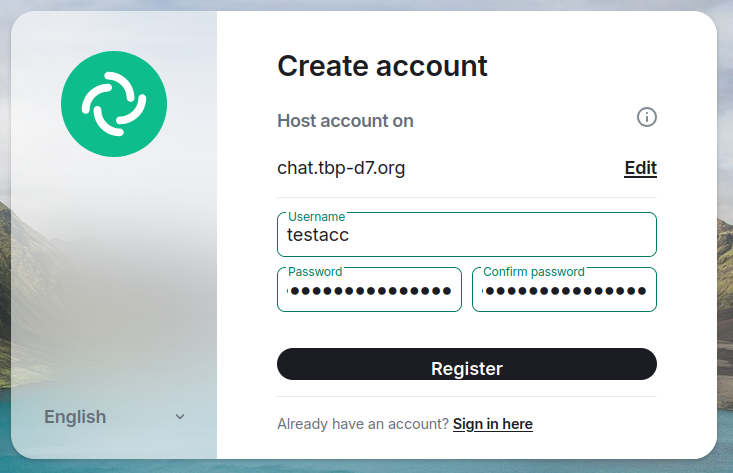Image resolution: width=733 pixels, height=473 pixels.
Task: Click into the Password field
Action: [x=369, y=290]
